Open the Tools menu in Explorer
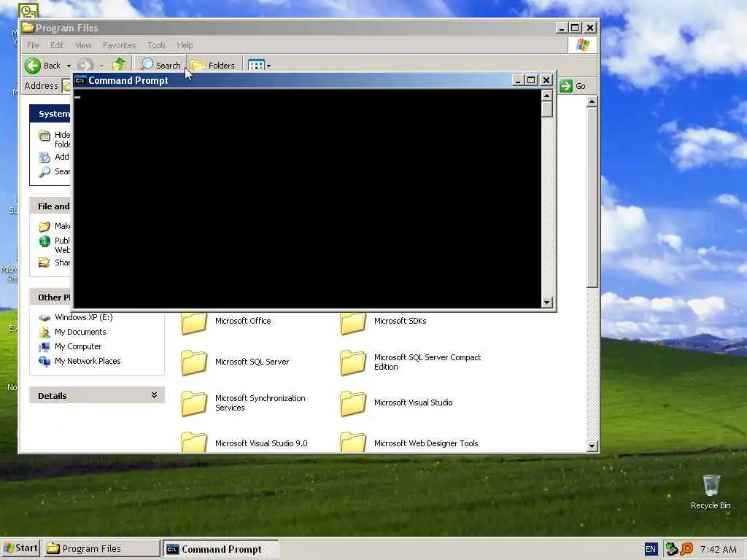Image resolution: width=747 pixels, height=560 pixels. click(156, 45)
